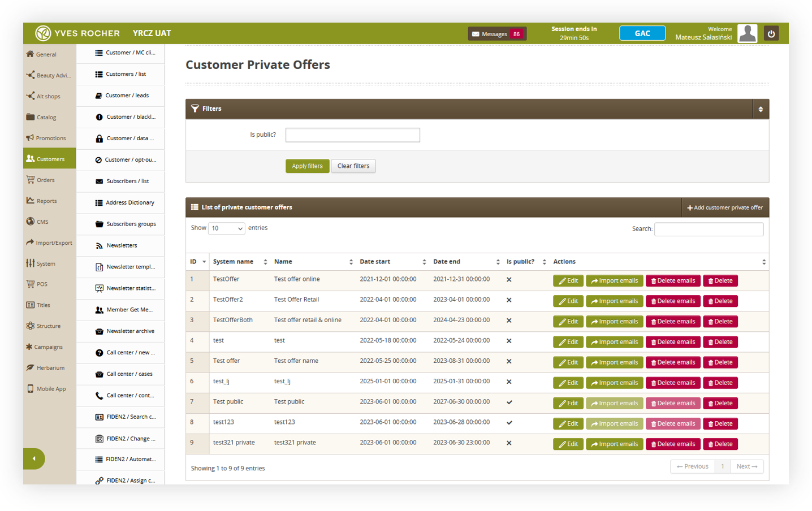Click the GAC button
Viewport: 812px width, 511px height.
point(642,33)
